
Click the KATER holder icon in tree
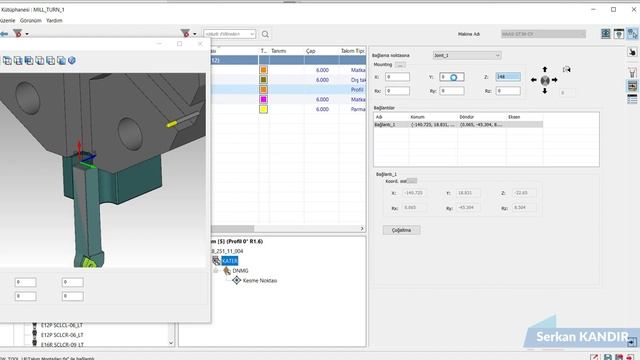tap(216, 261)
